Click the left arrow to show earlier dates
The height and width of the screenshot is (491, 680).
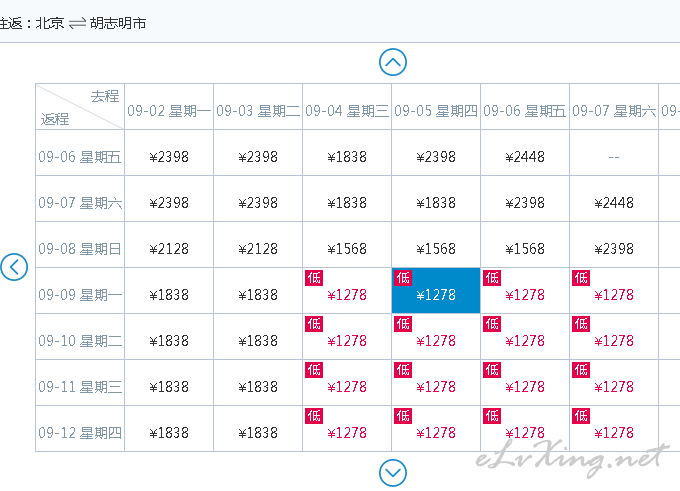pos(14,267)
